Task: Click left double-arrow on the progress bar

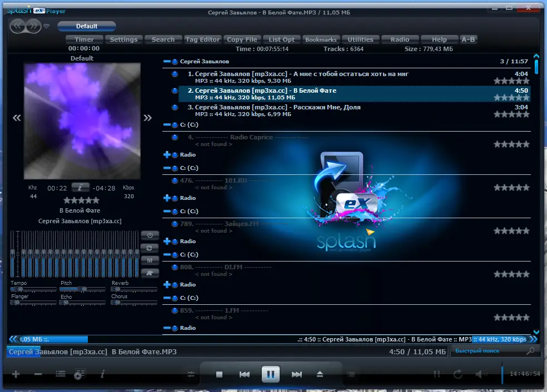Action: tap(13, 339)
